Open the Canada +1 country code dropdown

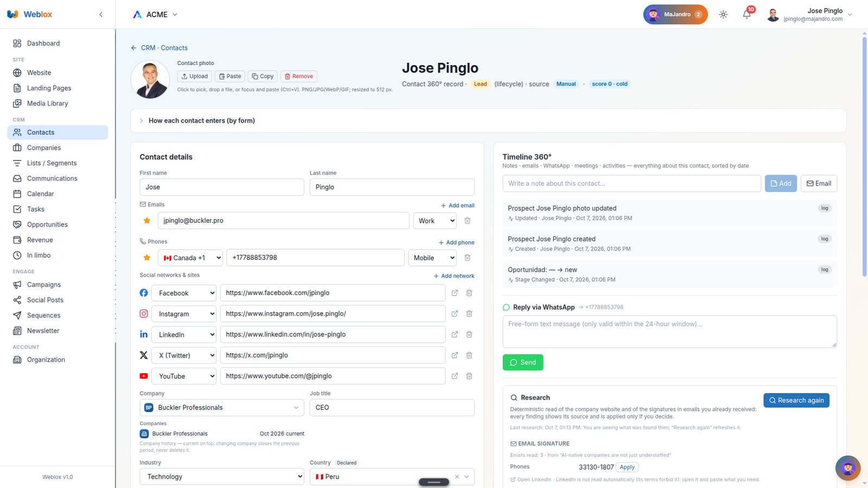point(190,258)
